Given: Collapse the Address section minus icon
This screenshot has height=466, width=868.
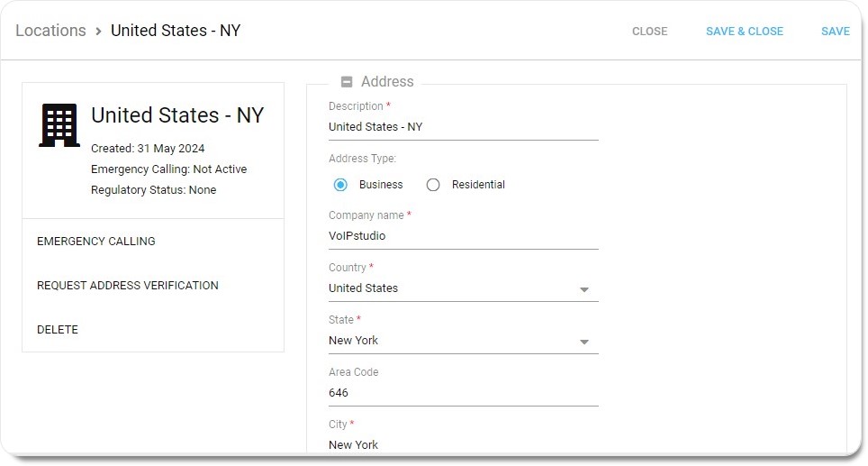Looking at the screenshot, I should 347,82.
